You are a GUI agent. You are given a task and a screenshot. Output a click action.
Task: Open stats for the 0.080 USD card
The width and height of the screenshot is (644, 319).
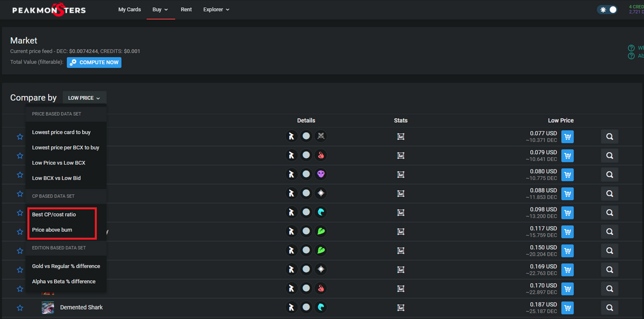pyautogui.click(x=401, y=175)
